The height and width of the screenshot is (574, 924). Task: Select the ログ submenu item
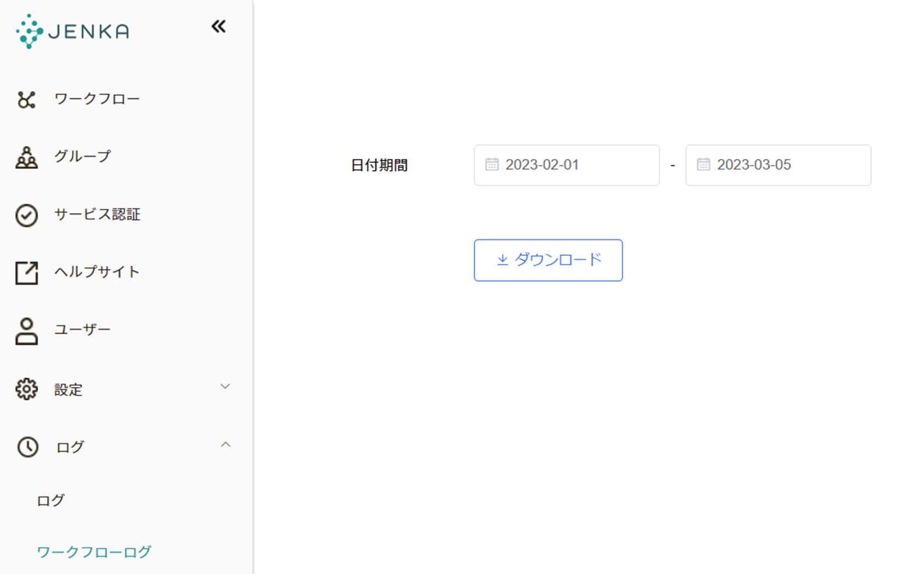[x=51, y=500]
